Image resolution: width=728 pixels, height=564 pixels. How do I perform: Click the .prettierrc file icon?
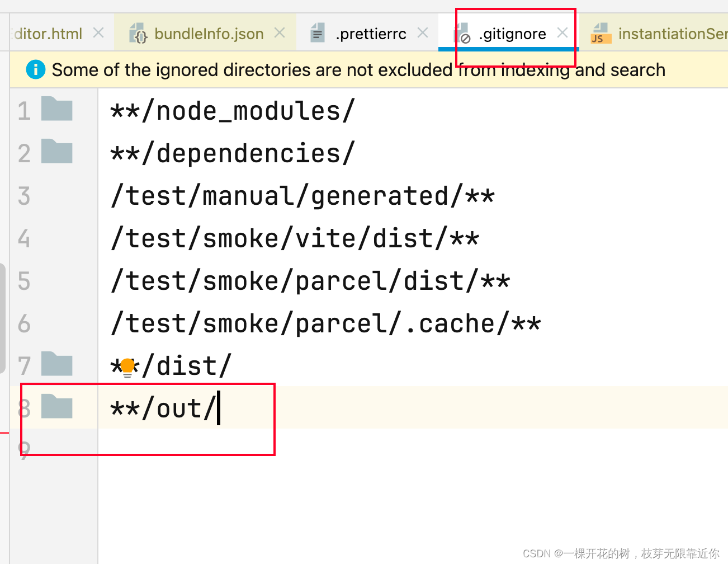coord(318,34)
